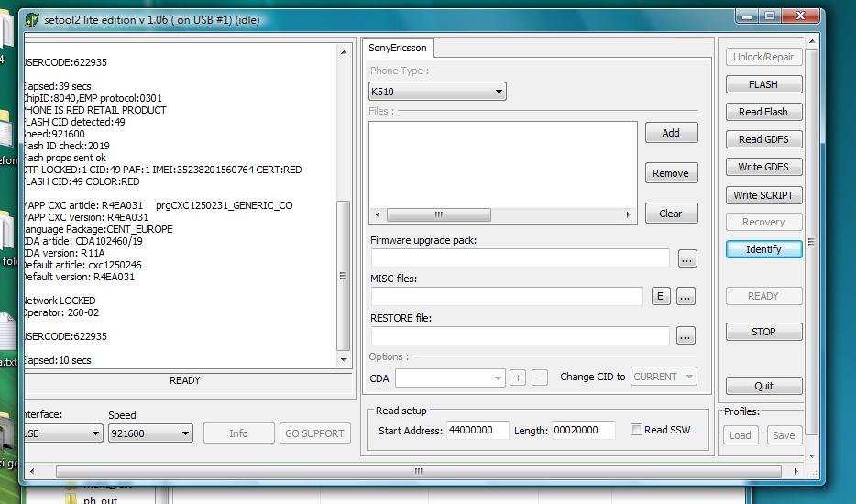
Task: Click window bottom scroll left arrow
Action: [x=32, y=471]
